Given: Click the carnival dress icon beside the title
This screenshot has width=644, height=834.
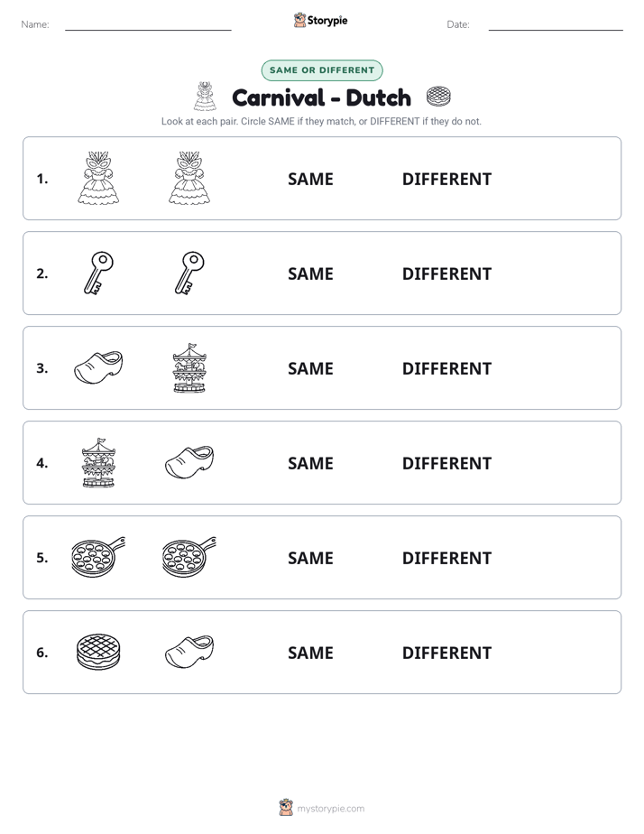Looking at the screenshot, I should pos(205,97).
